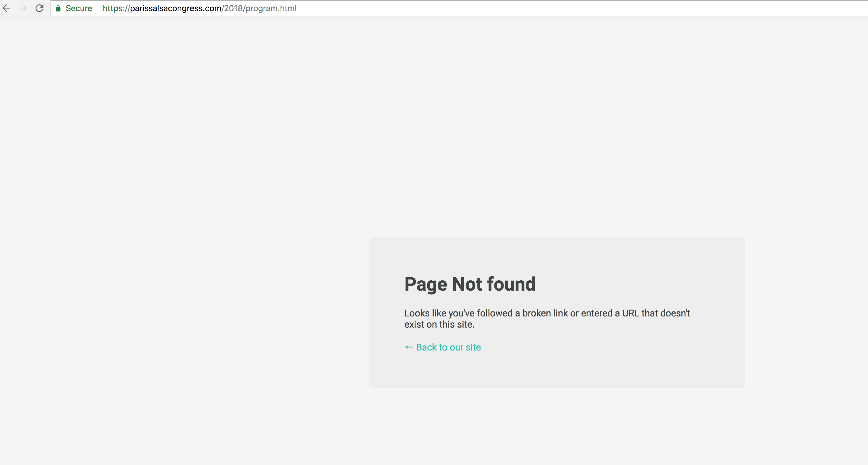Viewport: 868px width, 465px height.
Task: Click the browser forward arrow
Action: click(23, 8)
